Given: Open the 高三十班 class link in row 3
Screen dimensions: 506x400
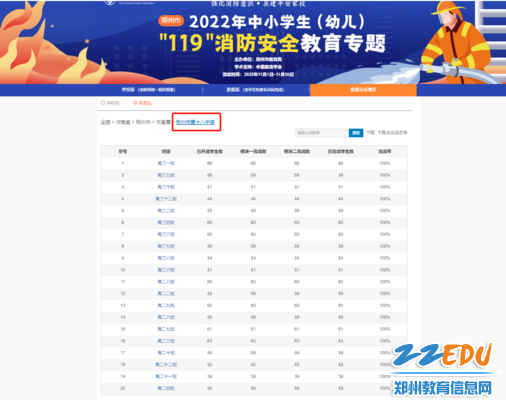Looking at the screenshot, I should point(166,187).
